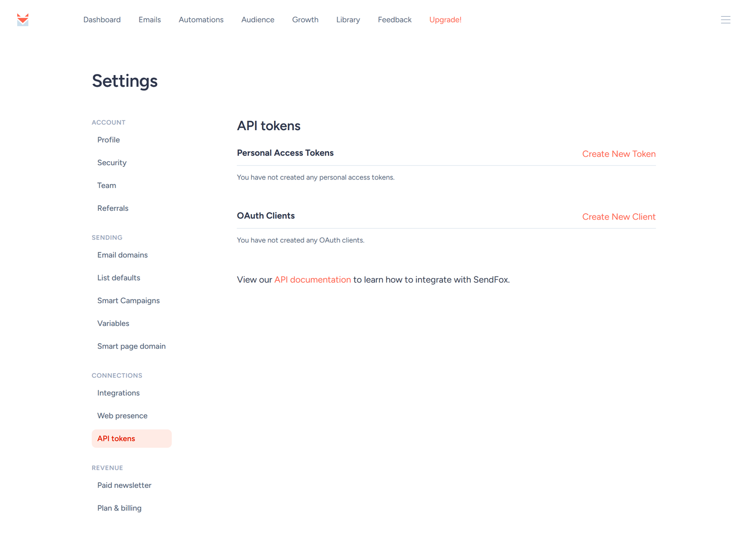This screenshot has width=756, height=534.
Task: Open the API documentation link
Action: (x=312, y=280)
